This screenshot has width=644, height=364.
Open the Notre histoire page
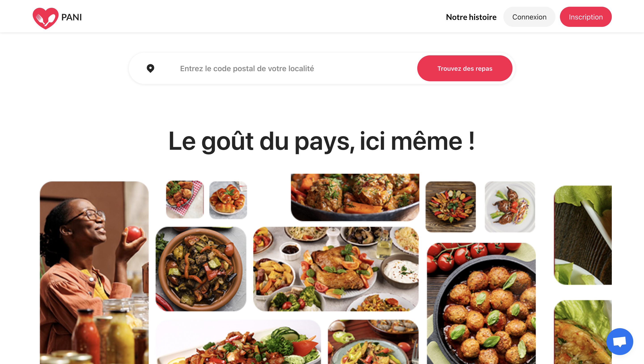pyautogui.click(x=471, y=17)
